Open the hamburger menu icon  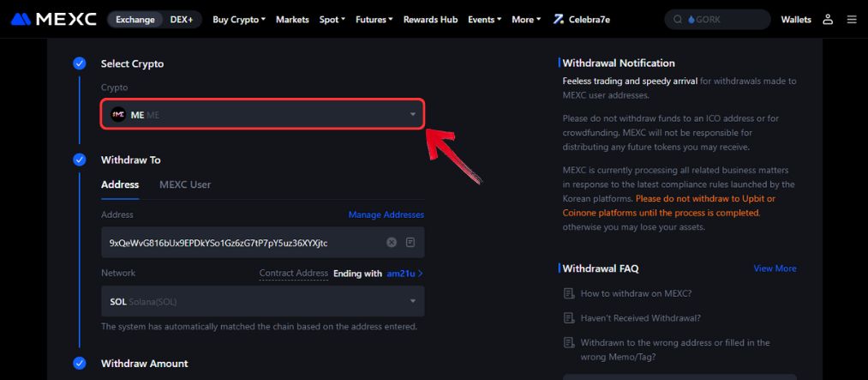pyautogui.click(x=852, y=20)
